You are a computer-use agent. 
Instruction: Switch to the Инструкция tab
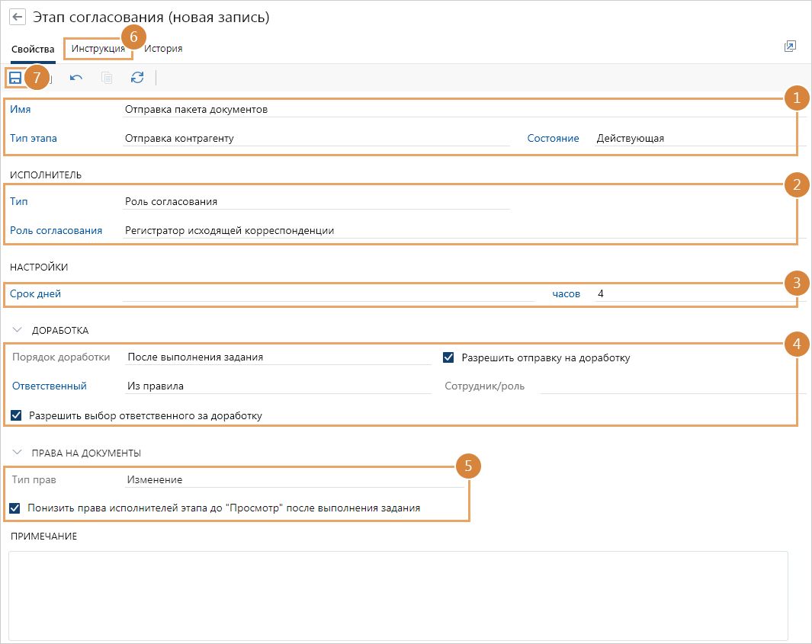[x=98, y=49]
